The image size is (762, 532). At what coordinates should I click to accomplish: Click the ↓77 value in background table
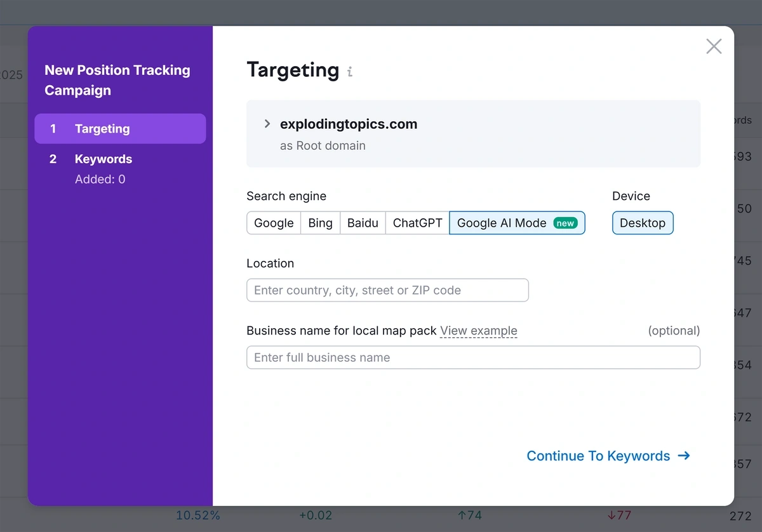point(620,515)
